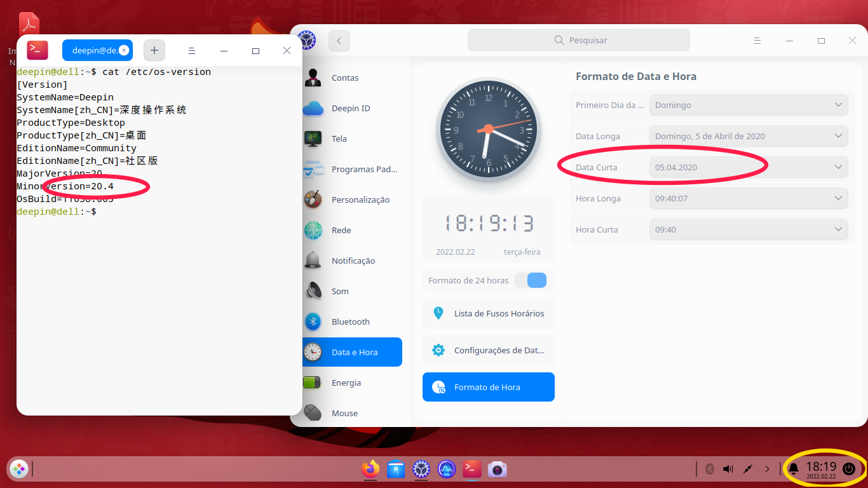Expand the Data Curta dropdown
Image resolution: width=868 pixels, height=488 pixels.
pyautogui.click(x=749, y=167)
